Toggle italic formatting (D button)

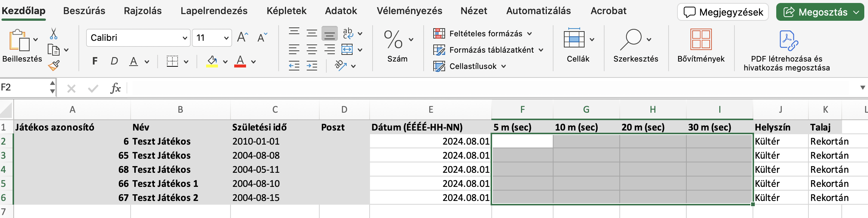(x=114, y=61)
